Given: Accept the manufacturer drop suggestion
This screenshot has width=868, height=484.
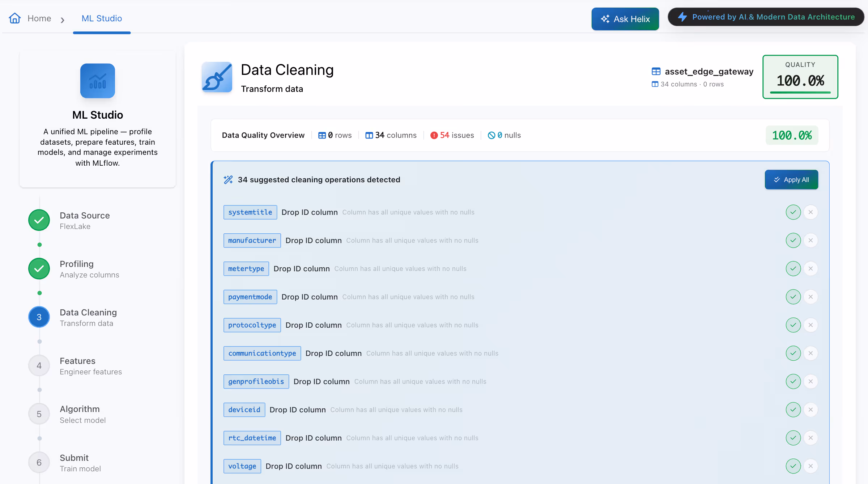Looking at the screenshot, I should point(793,241).
